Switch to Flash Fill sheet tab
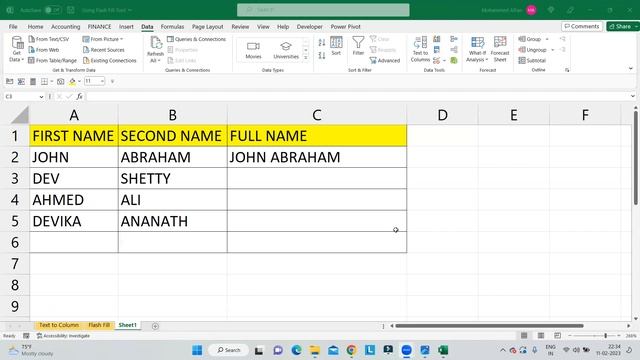 tap(99, 325)
